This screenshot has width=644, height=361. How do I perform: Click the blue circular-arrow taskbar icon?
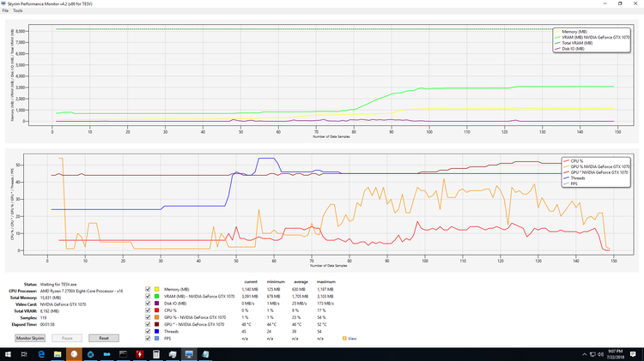click(x=90, y=354)
